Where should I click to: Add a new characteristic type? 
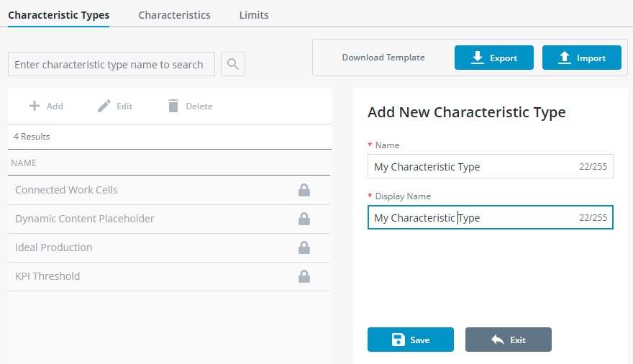point(46,106)
